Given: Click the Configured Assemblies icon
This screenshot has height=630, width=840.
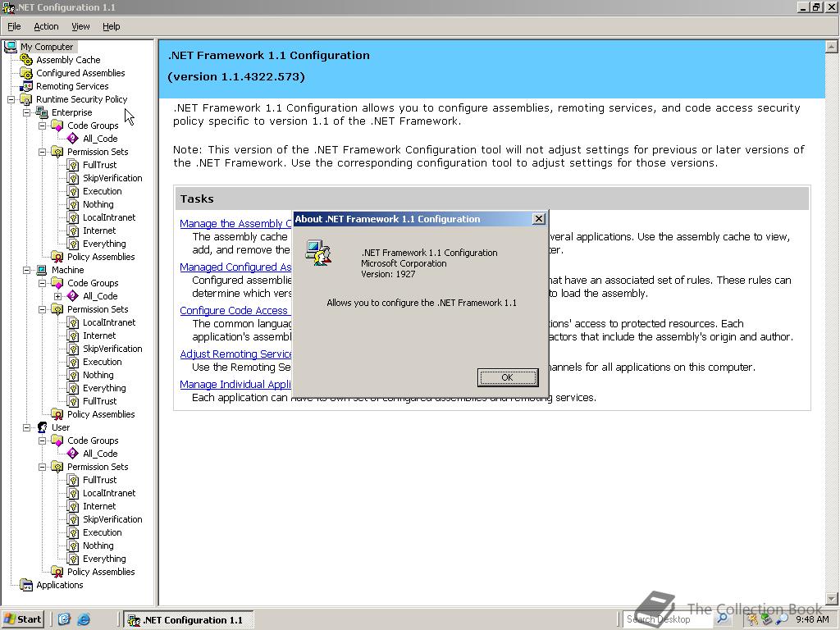Looking at the screenshot, I should coord(26,73).
